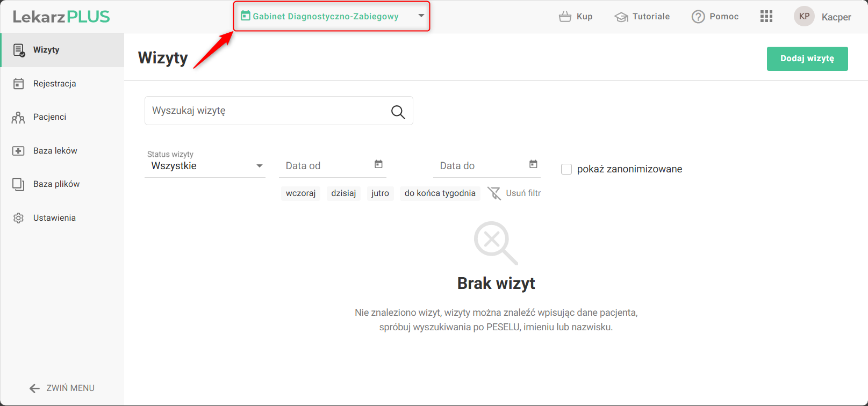Click the Kup basket icon
The height and width of the screenshot is (406, 868).
[565, 17]
